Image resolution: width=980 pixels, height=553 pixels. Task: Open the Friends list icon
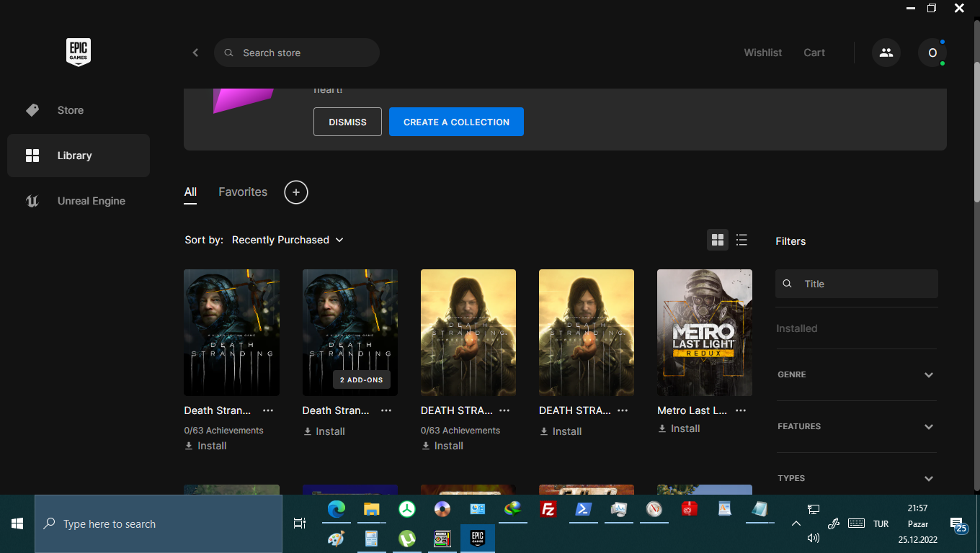886,53
